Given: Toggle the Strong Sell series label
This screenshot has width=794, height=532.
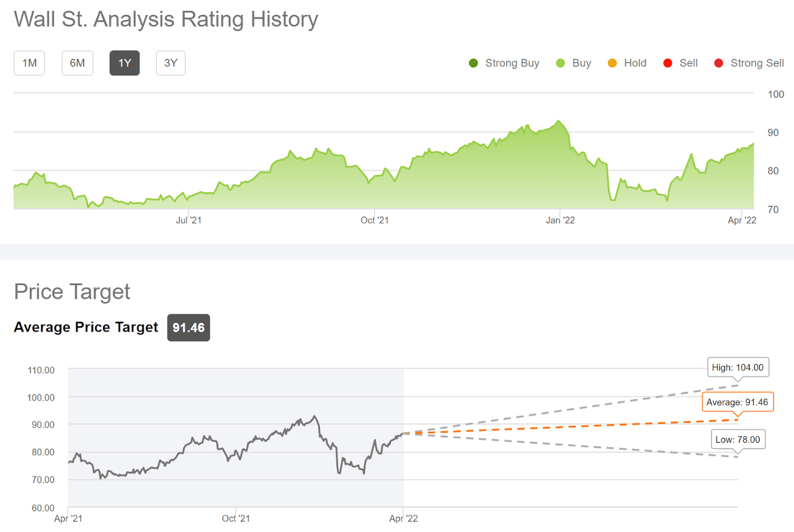Looking at the screenshot, I should [757, 63].
